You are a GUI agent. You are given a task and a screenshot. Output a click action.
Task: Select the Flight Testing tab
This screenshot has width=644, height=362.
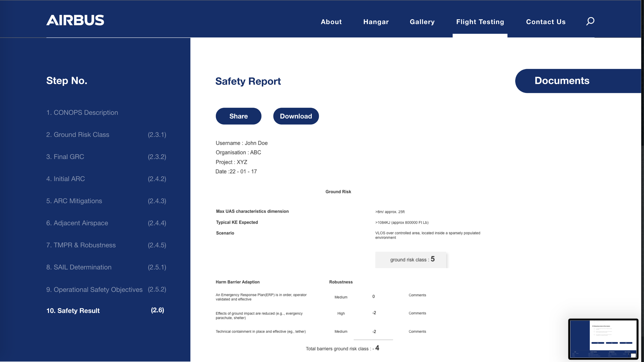[480, 22]
